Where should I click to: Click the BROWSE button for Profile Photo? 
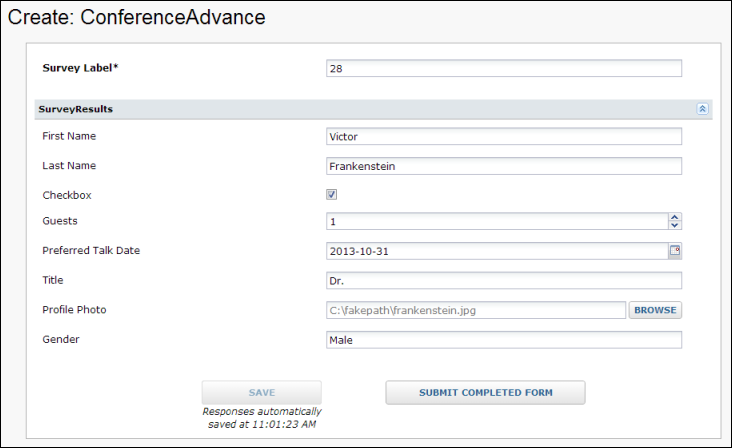click(x=655, y=310)
